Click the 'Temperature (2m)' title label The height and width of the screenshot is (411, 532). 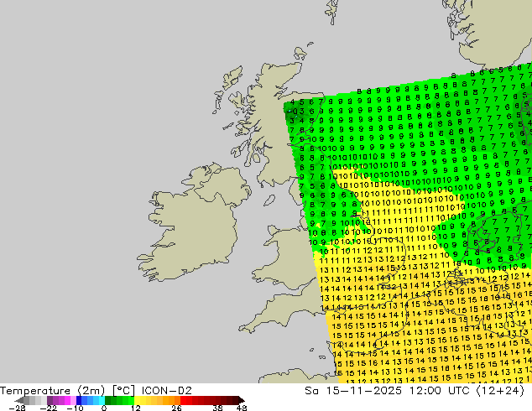52,391
